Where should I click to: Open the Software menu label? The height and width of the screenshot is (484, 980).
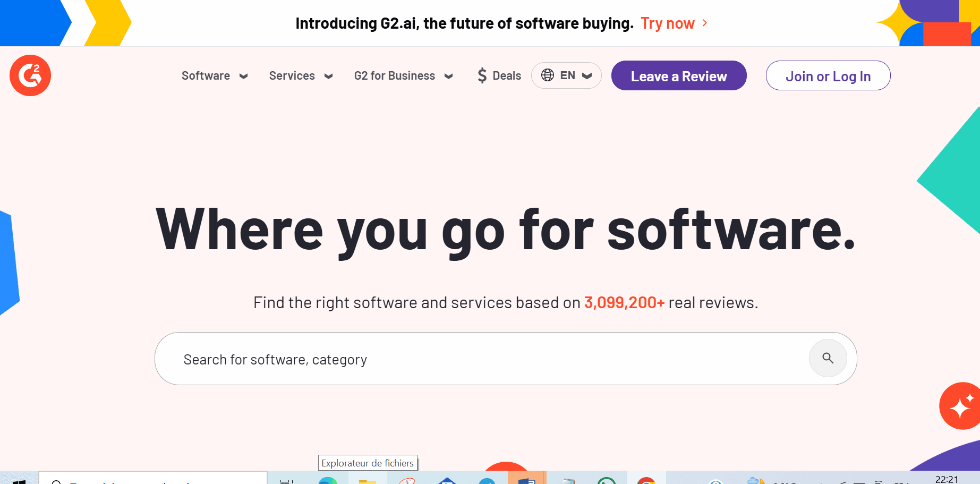click(206, 75)
